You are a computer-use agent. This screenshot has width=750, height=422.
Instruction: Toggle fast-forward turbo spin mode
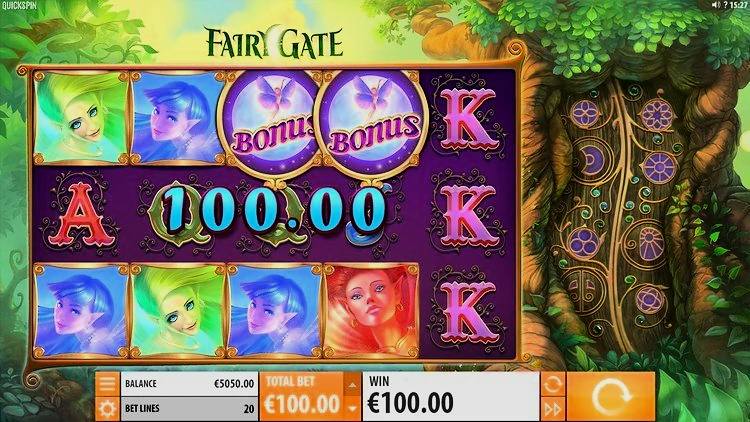[552, 410]
